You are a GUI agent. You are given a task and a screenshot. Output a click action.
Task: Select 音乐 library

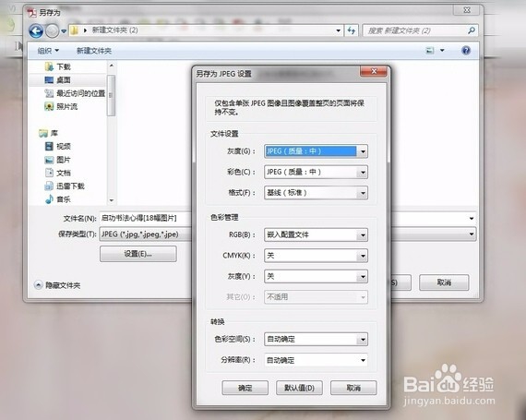[58, 199]
